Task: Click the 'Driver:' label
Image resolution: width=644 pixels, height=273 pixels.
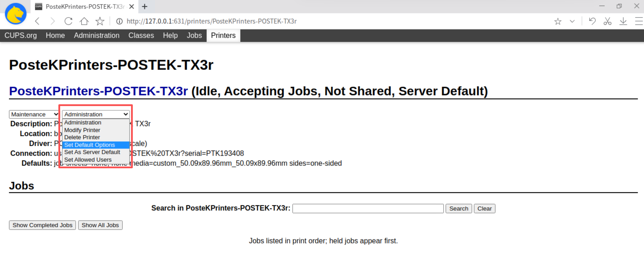Action: (x=41, y=144)
